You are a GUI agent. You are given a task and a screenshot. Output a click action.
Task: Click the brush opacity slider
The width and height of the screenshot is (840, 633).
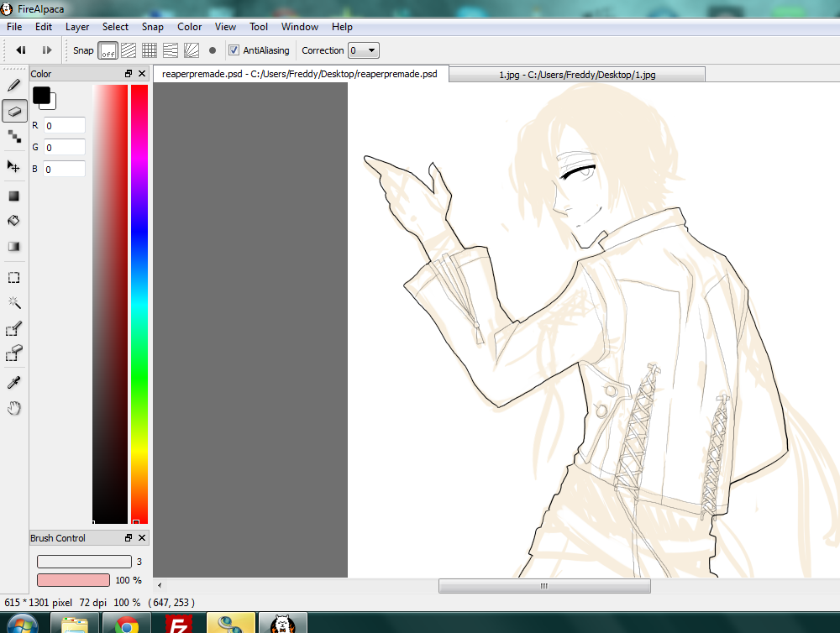tap(73, 580)
